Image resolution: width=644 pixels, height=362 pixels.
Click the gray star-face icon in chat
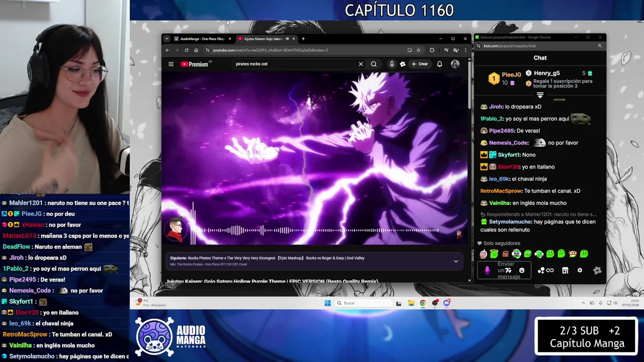tap(597, 270)
